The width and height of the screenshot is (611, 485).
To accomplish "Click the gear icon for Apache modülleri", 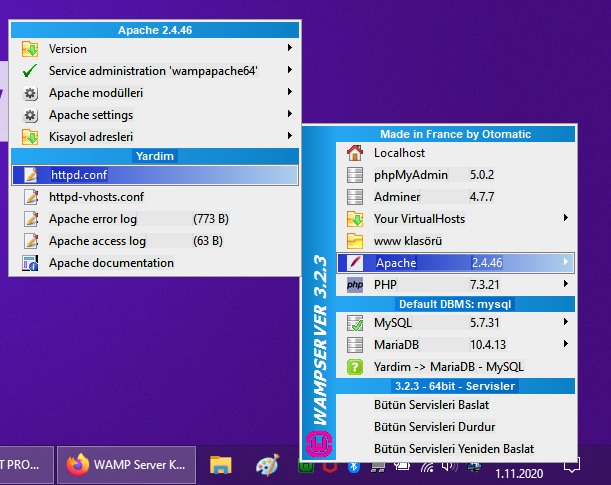I will tap(30, 93).
